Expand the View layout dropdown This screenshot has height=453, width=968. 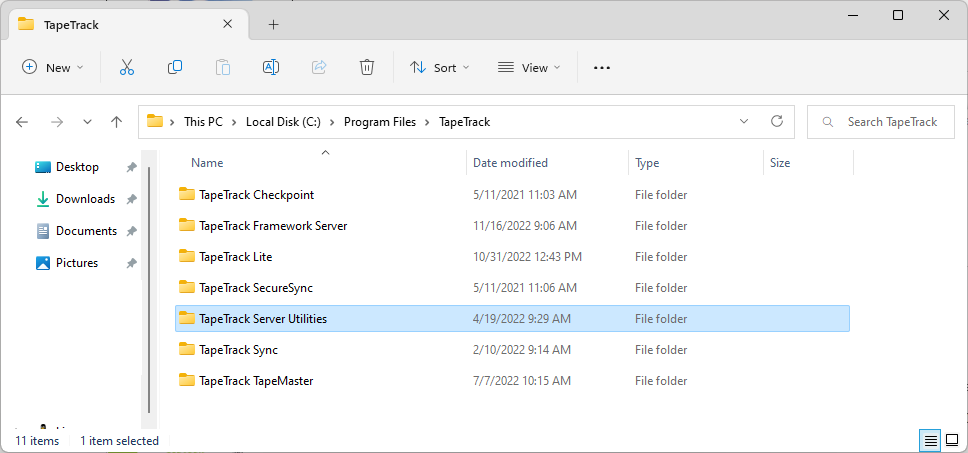tap(529, 67)
